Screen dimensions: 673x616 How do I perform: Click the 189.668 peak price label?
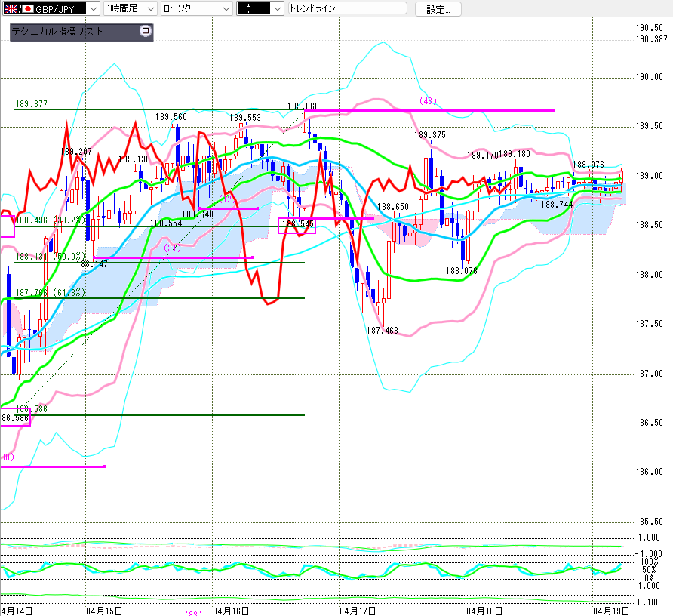pos(303,106)
